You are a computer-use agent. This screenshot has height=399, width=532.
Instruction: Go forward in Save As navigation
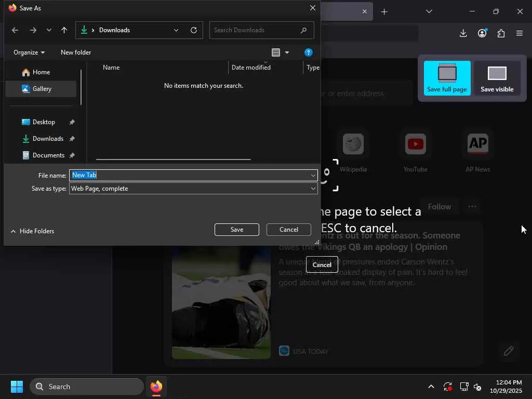pyautogui.click(x=33, y=30)
